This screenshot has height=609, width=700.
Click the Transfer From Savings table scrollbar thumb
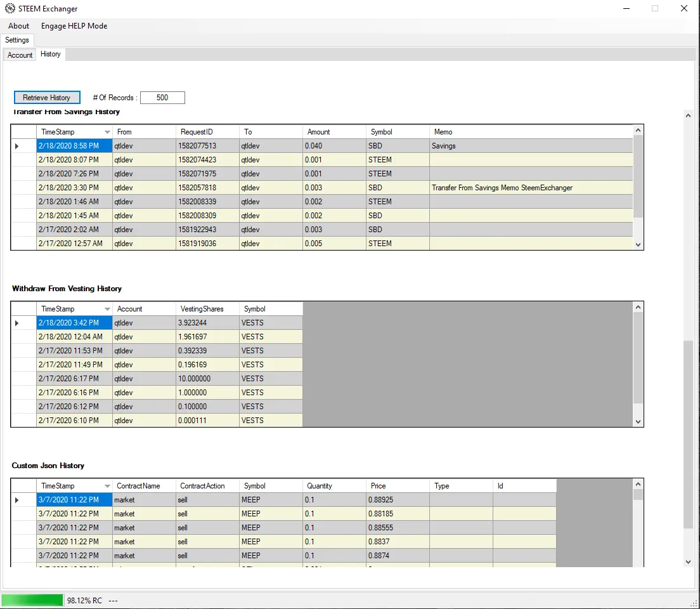pos(638,176)
